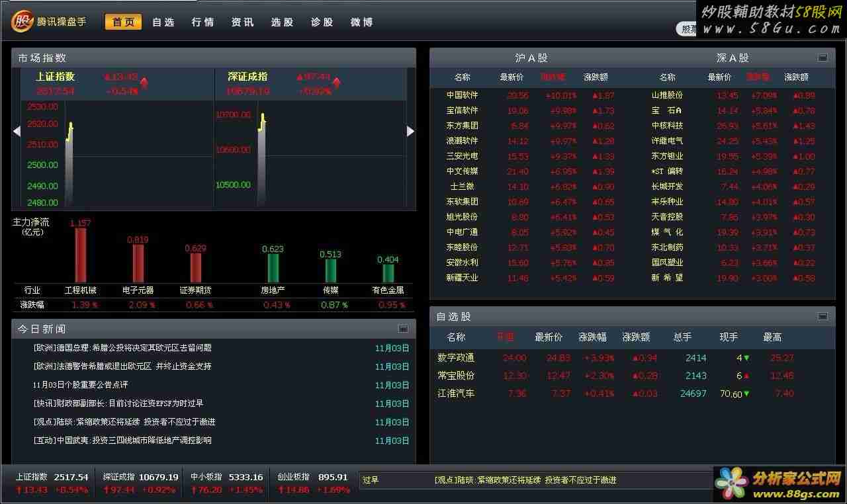
Task: Switch to the 行情 tab
Action: click(202, 22)
